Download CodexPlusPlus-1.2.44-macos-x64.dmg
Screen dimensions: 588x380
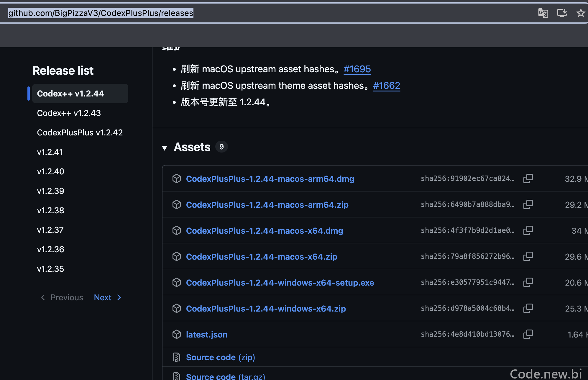[265, 231]
